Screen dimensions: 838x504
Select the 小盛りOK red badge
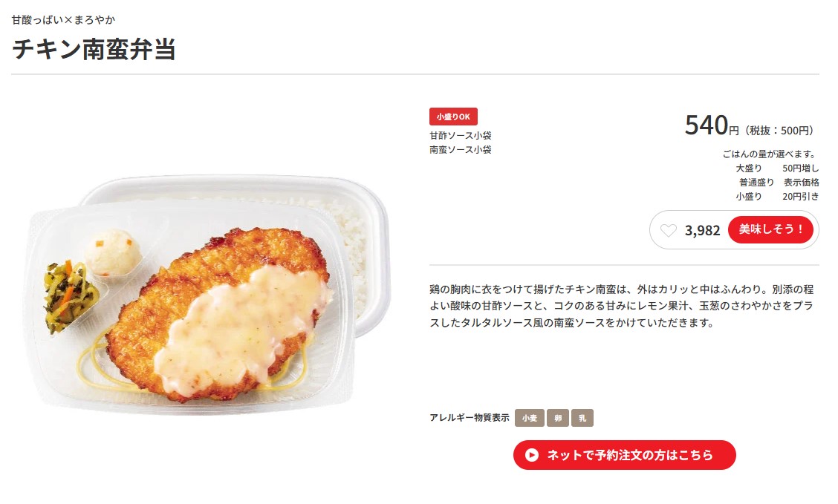[453, 117]
